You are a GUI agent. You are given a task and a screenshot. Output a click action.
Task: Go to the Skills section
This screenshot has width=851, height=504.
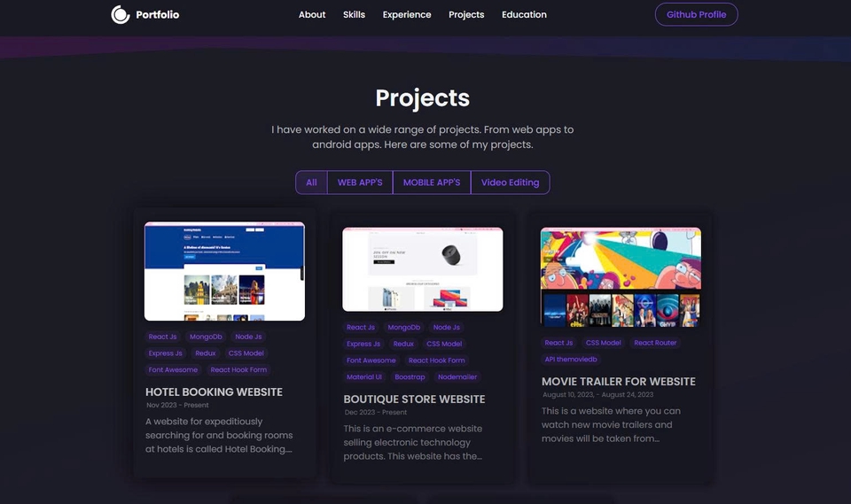pyautogui.click(x=354, y=15)
